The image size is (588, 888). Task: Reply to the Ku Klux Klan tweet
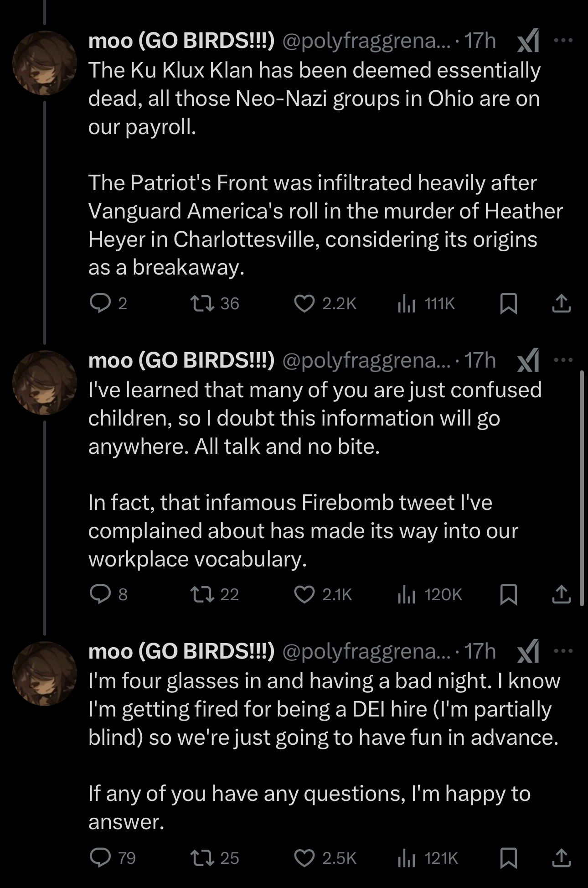pos(100,303)
